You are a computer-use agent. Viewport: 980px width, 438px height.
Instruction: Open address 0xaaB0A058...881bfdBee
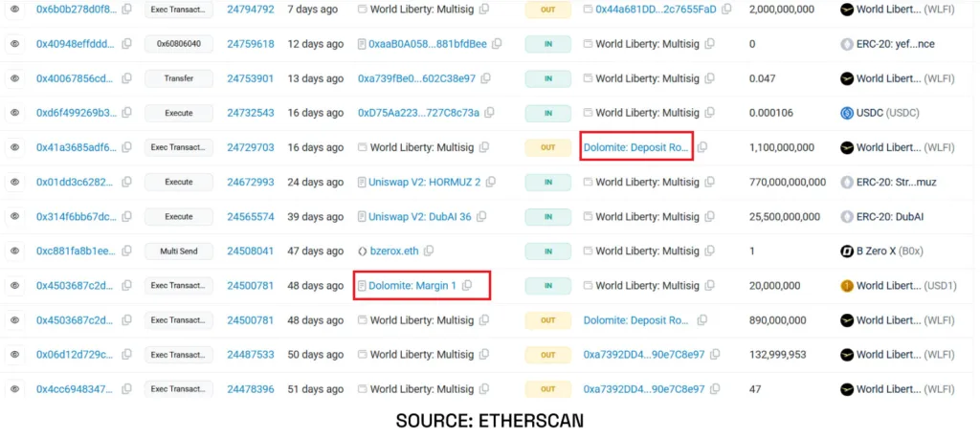(x=428, y=44)
